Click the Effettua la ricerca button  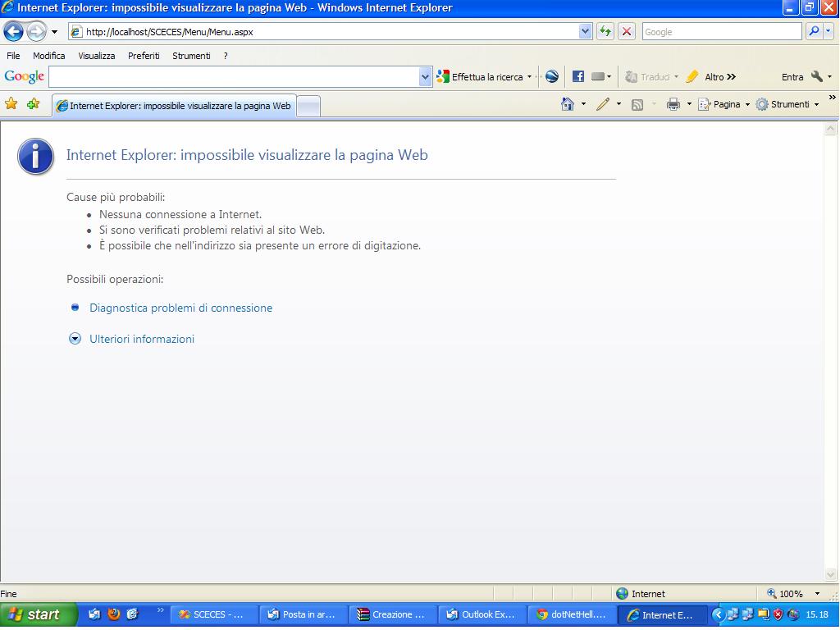[x=480, y=76]
